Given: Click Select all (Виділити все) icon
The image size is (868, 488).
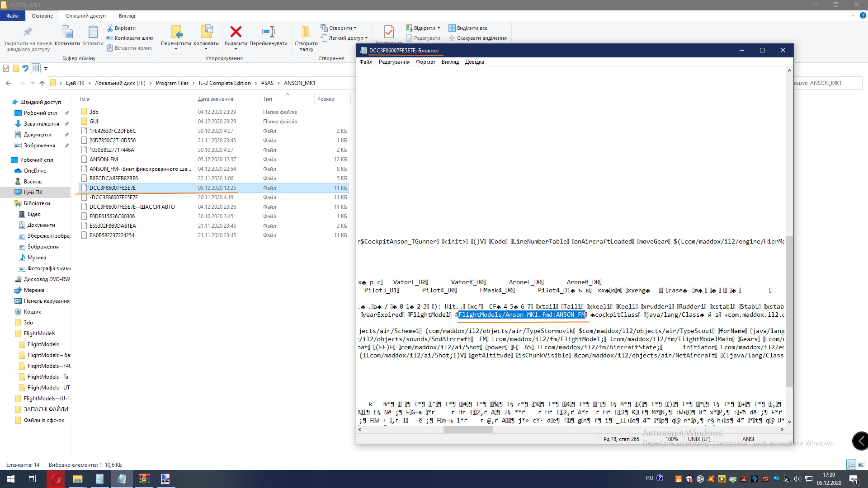Looking at the screenshot, I should tap(452, 28).
